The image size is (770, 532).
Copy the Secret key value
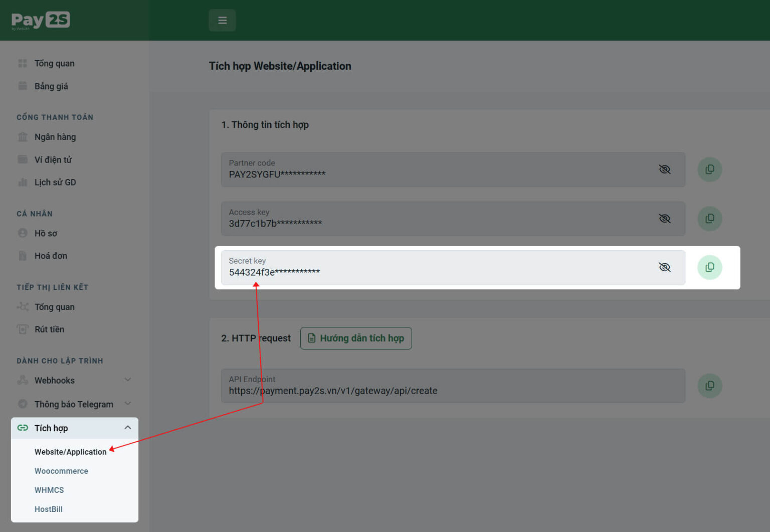click(709, 267)
